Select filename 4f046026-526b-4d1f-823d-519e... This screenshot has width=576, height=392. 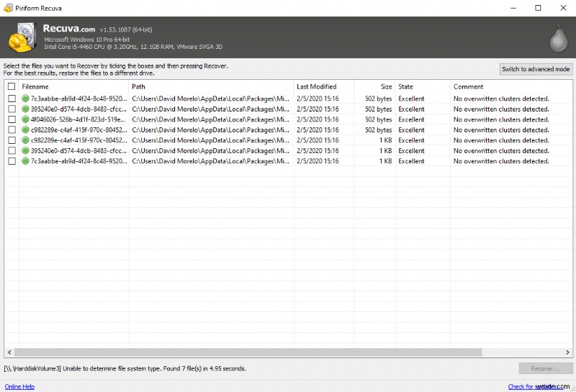[78, 119]
